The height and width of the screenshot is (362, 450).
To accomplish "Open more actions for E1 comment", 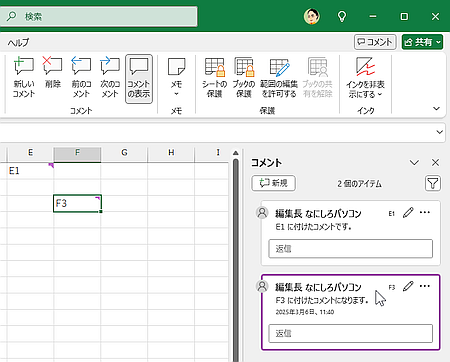I will pyautogui.click(x=425, y=213).
